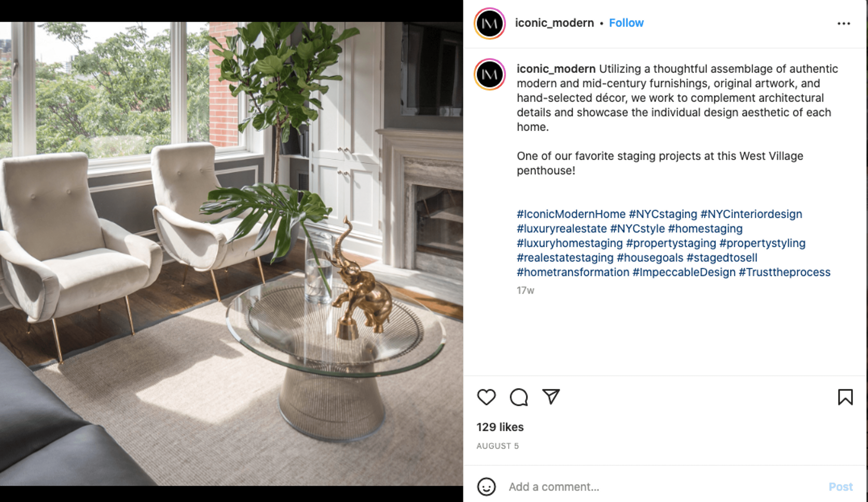Save post with bookmark icon

(x=845, y=397)
